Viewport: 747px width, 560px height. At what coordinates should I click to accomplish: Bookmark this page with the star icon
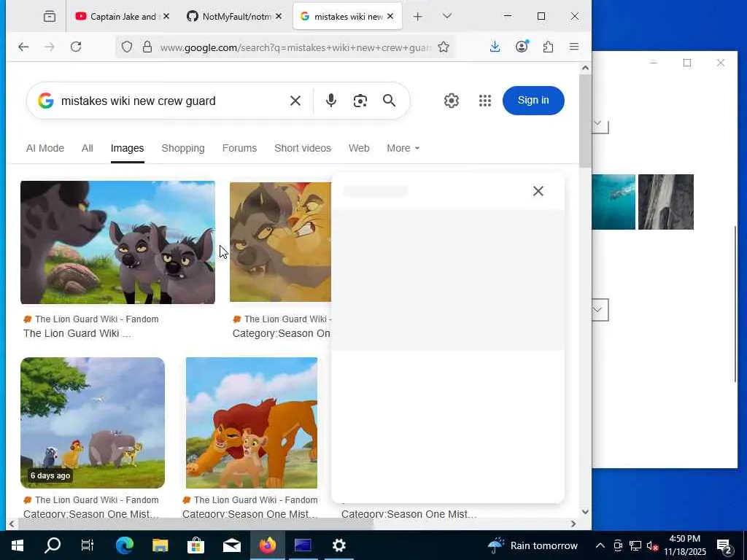[444, 47]
